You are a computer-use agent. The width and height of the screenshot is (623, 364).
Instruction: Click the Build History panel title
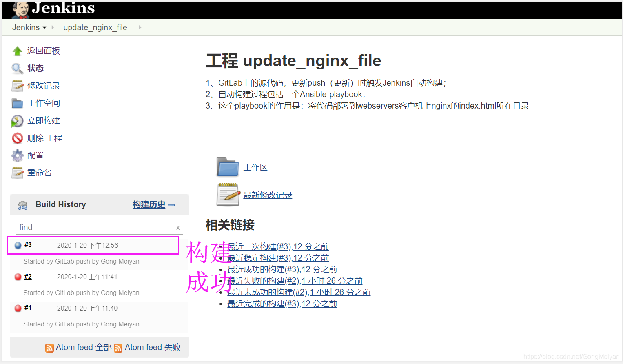pos(61,205)
